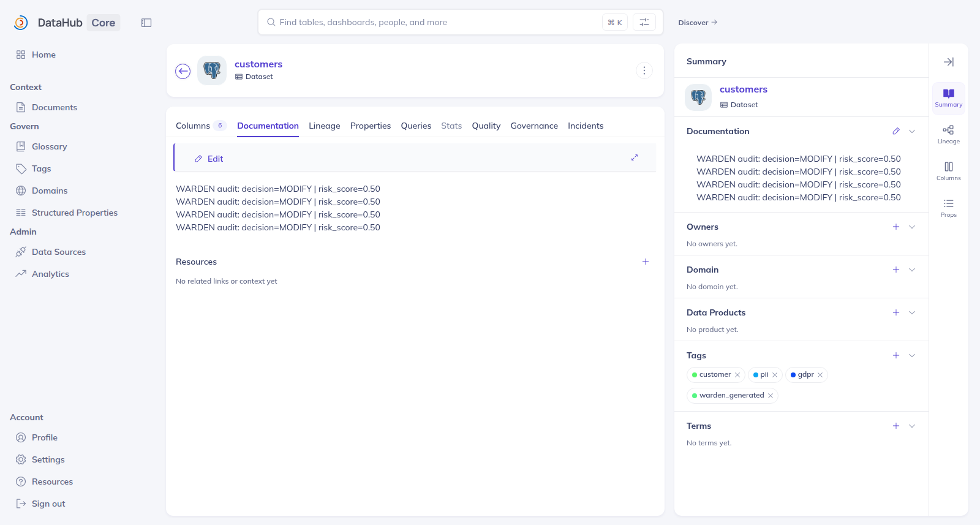The height and width of the screenshot is (525, 980).
Task: Click the DataHub logo icon
Action: coord(21,23)
